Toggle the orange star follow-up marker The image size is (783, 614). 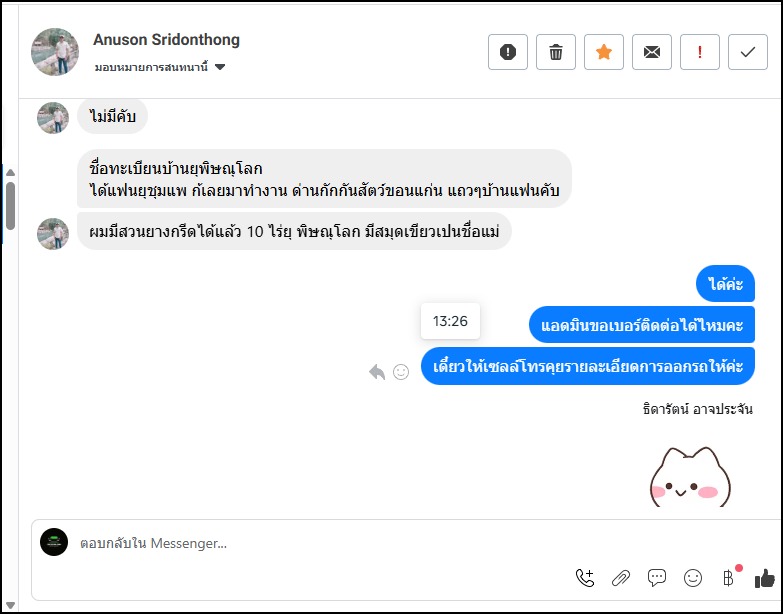(603, 52)
